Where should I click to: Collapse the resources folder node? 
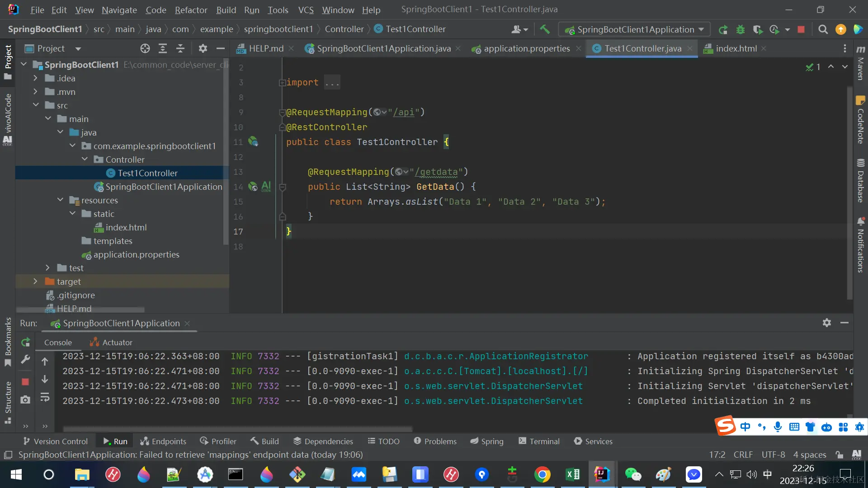60,200
